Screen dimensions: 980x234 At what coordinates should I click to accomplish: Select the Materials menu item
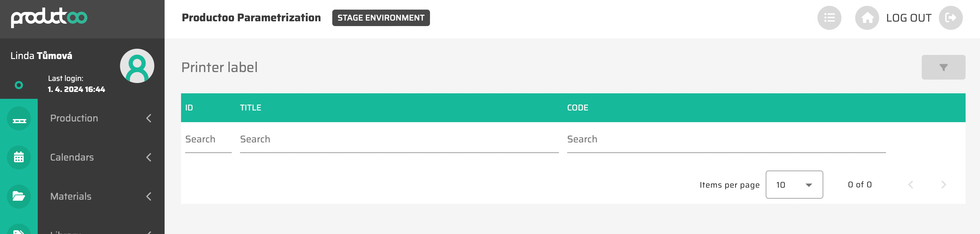[71, 197]
